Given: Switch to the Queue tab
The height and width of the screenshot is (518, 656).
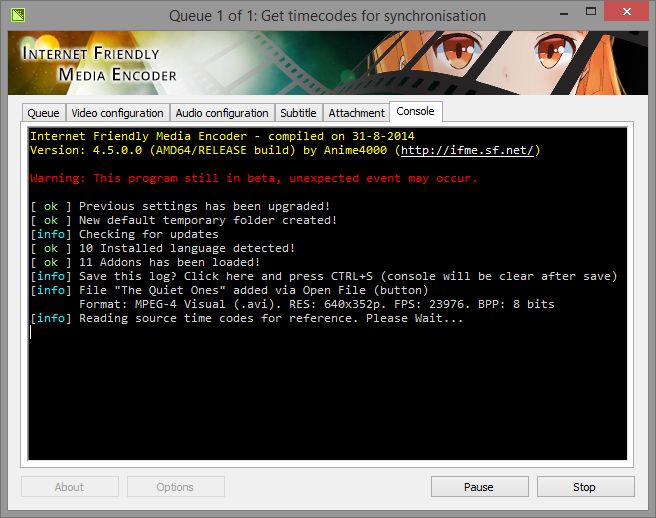Looking at the screenshot, I should (x=44, y=113).
